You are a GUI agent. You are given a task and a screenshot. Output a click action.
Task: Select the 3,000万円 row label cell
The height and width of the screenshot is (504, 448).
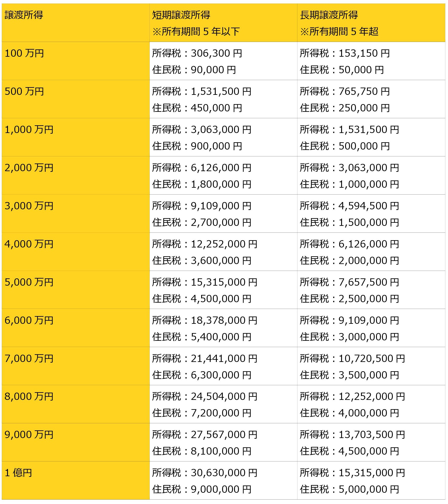click(x=29, y=206)
